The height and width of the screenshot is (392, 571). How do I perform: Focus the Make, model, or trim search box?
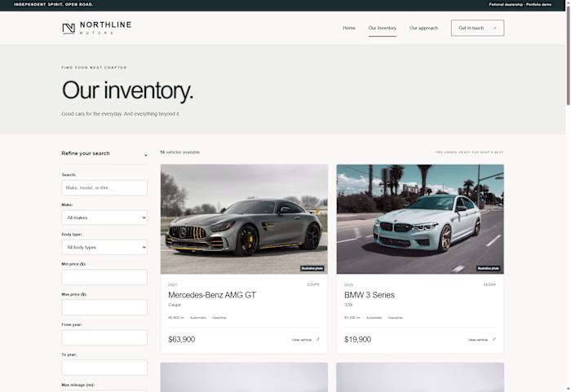104,187
